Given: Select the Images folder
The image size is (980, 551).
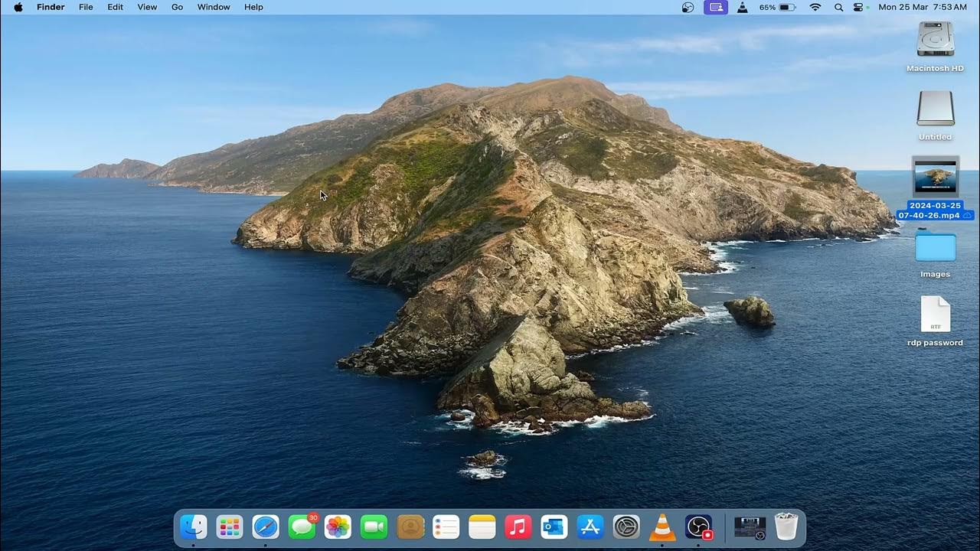Looking at the screenshot, I should point(936,246).
